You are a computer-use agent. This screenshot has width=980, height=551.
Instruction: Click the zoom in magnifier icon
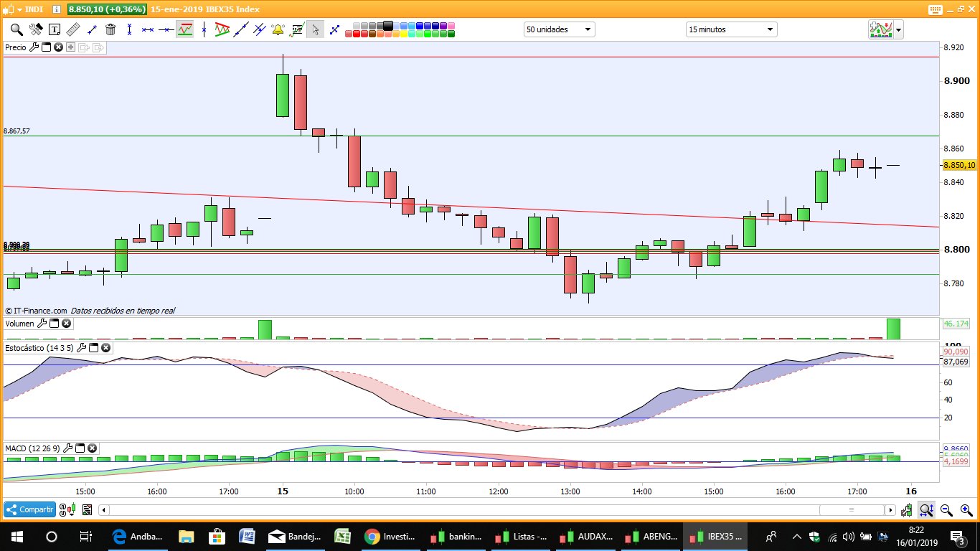click(966, 510)
